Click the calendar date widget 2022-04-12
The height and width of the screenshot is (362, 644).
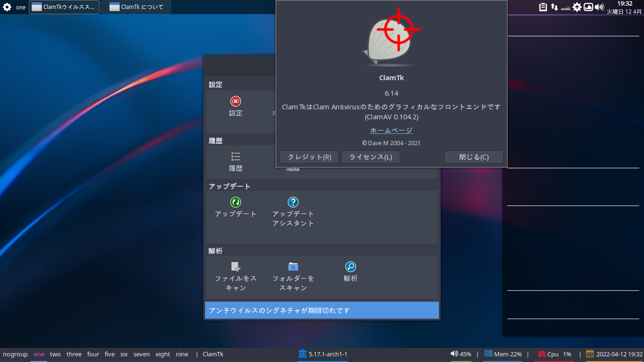point(614,354)
